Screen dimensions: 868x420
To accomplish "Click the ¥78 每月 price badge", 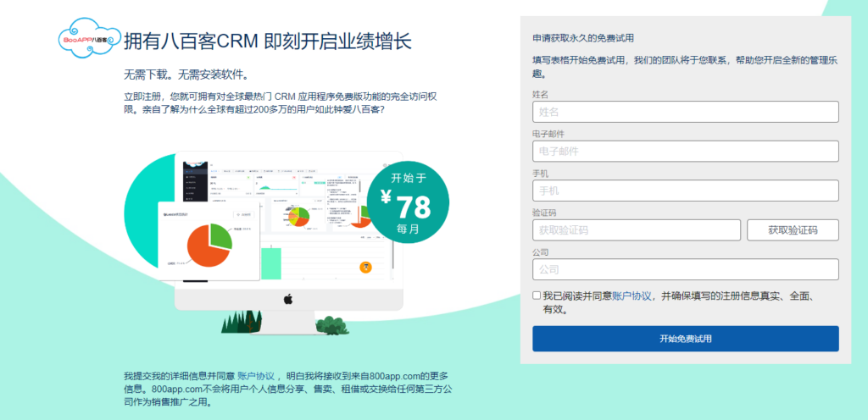I will tap(408, 202).
